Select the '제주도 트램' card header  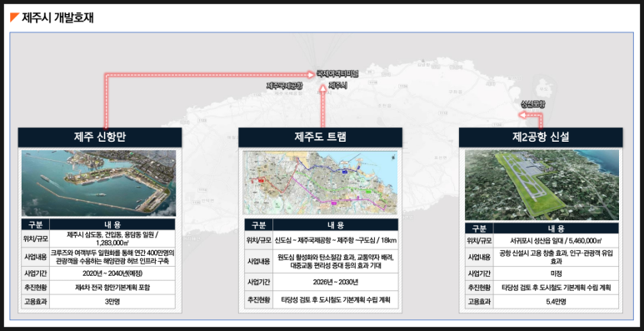pyautogui.click(x=320, y=137)
